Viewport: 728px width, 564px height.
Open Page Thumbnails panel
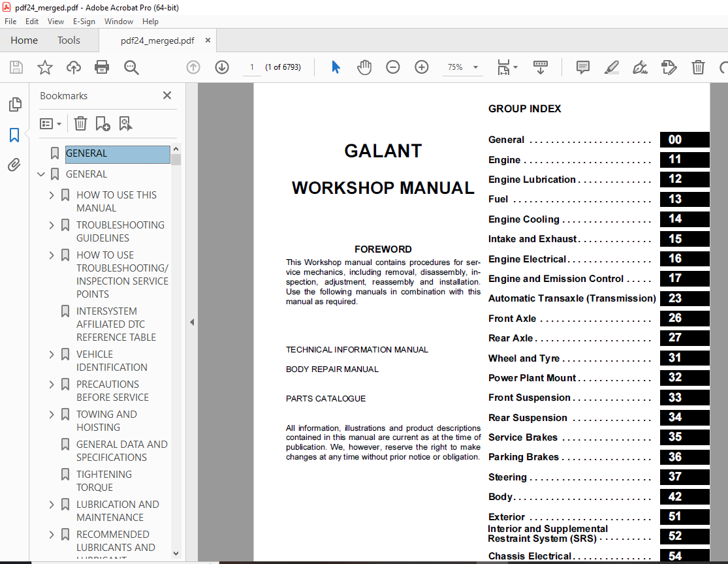[15, 104]
